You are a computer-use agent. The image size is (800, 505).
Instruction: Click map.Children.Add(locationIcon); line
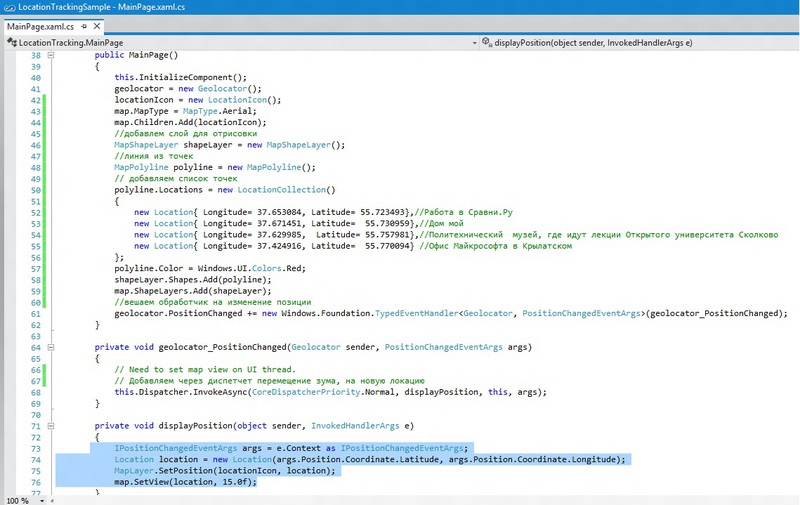[x=190, y=122]
